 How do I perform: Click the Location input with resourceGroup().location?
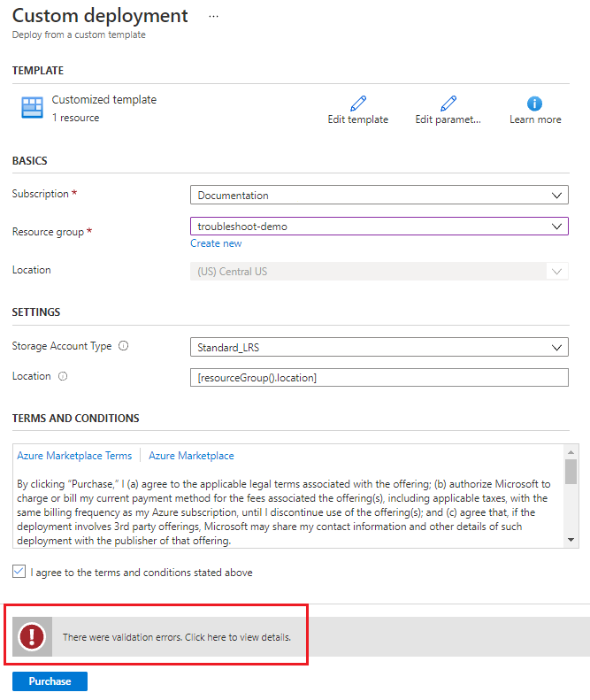(x=379, y=378)
